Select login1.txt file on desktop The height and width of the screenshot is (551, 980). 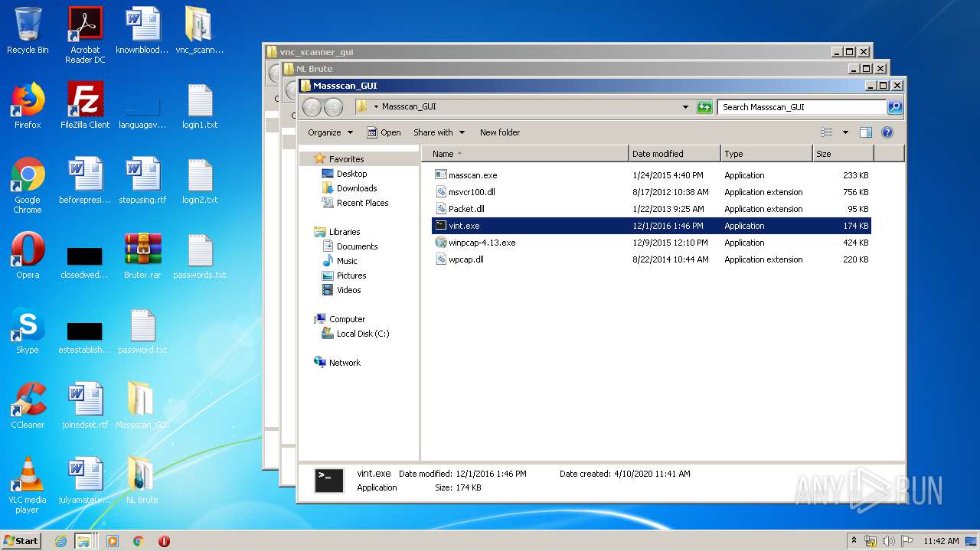coord(200,106)
